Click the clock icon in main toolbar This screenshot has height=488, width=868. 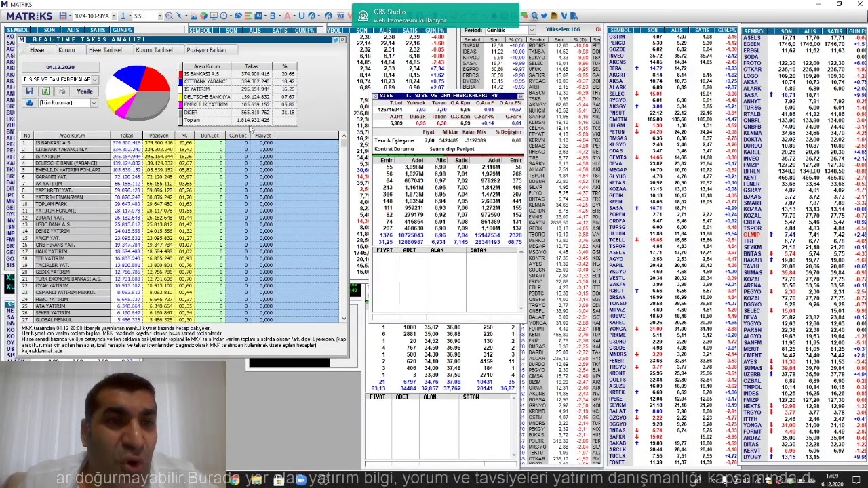[x=224, y=16]
